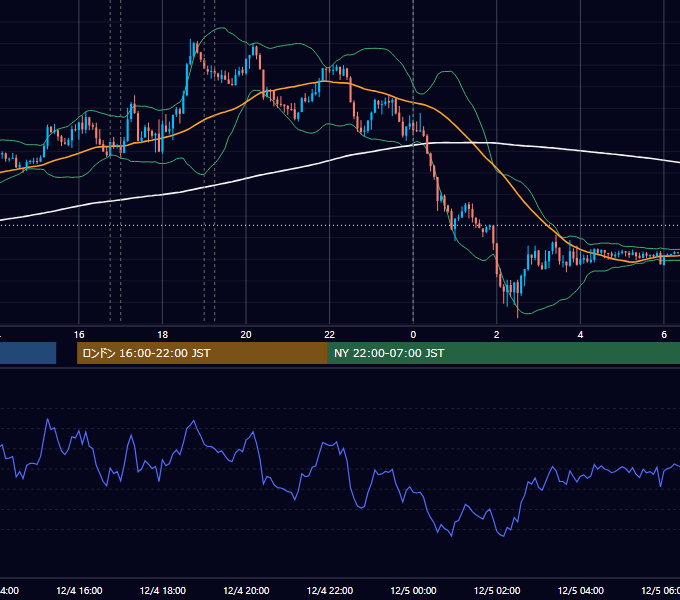Click the hour label 6 on time axis
The image size is (680, 600).
coord(664,335)
